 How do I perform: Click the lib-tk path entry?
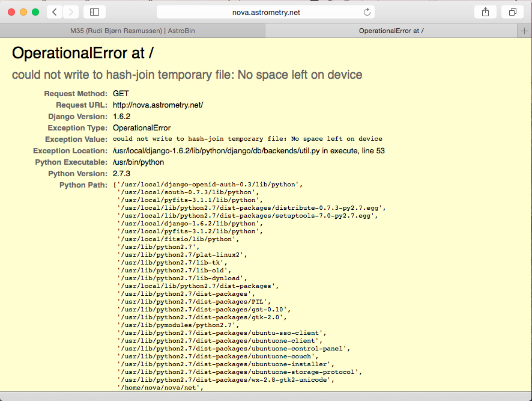pyautogui.click(x=172, y=263)
